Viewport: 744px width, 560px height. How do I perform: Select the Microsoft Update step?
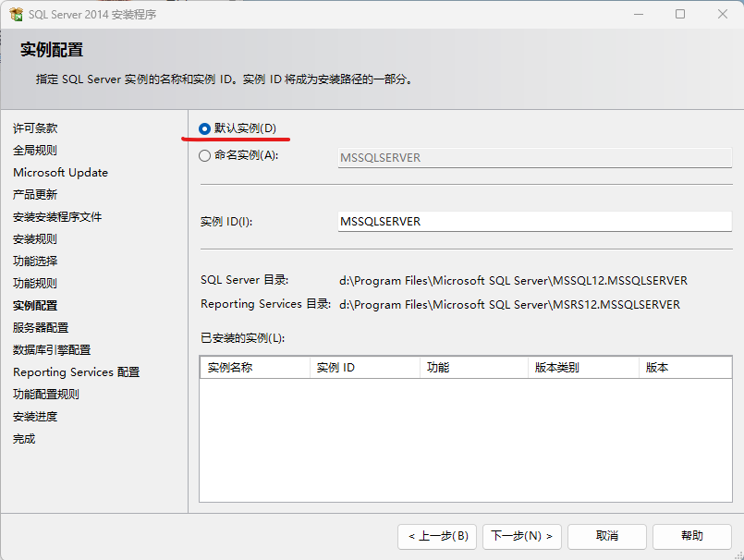point(61,173)
